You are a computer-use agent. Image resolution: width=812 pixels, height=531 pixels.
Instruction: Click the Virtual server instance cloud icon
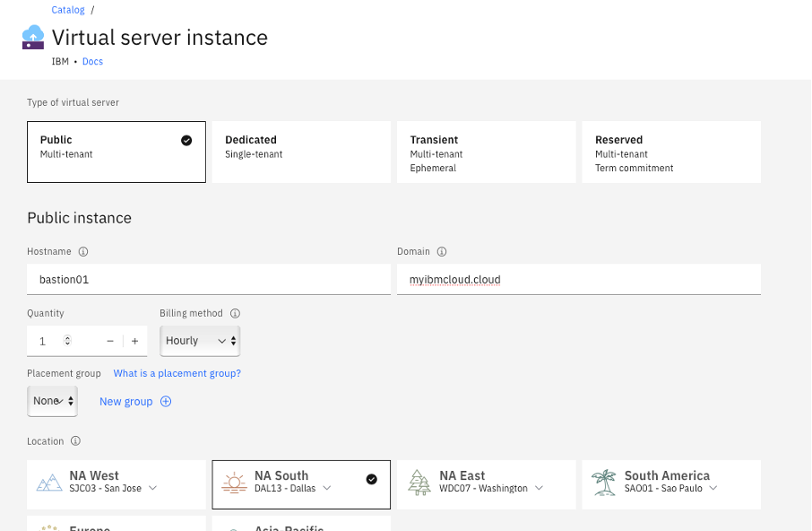pyautogui.click(x=33, y=38)
